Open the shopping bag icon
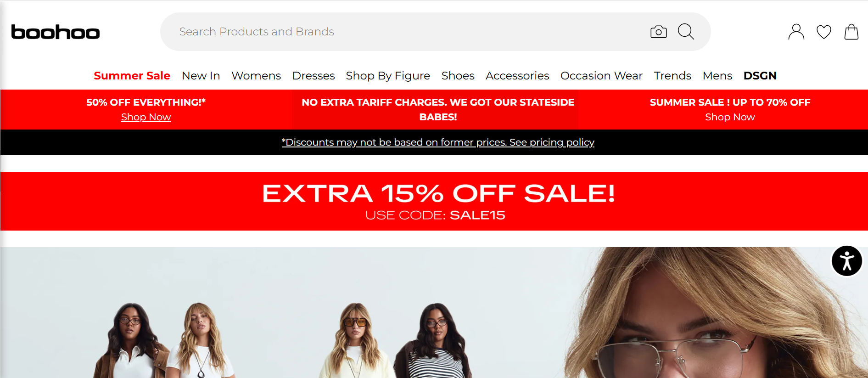 [x=851, y=32]
